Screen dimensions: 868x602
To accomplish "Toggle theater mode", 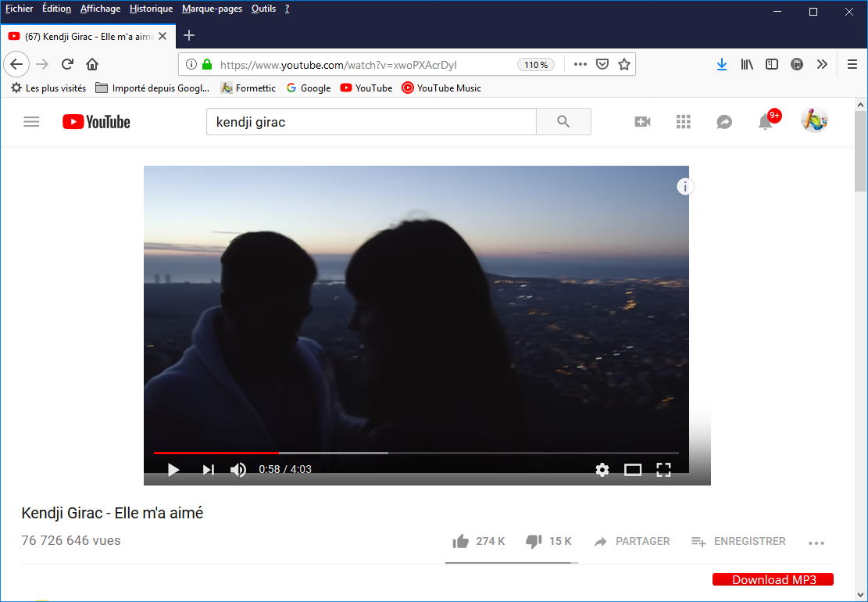I will (x=633, y=470).
